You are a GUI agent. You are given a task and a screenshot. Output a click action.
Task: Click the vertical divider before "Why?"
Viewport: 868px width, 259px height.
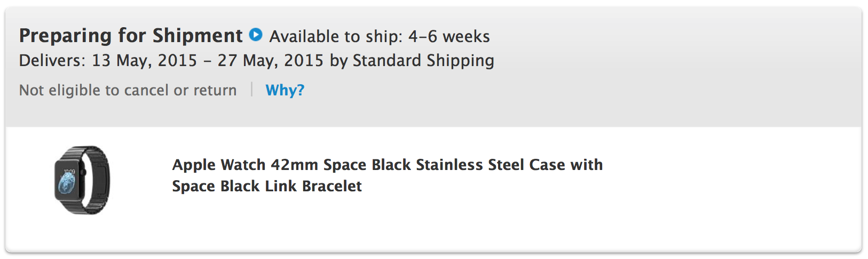pos(251,90)
